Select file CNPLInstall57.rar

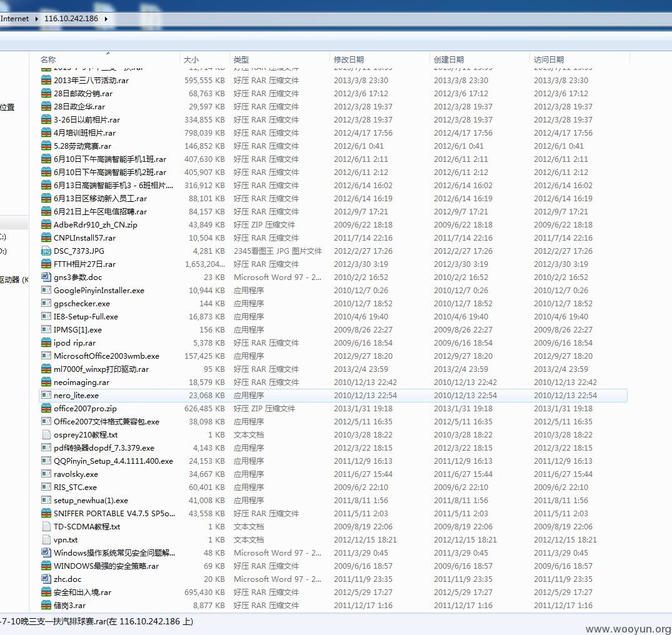click(84, 237)
